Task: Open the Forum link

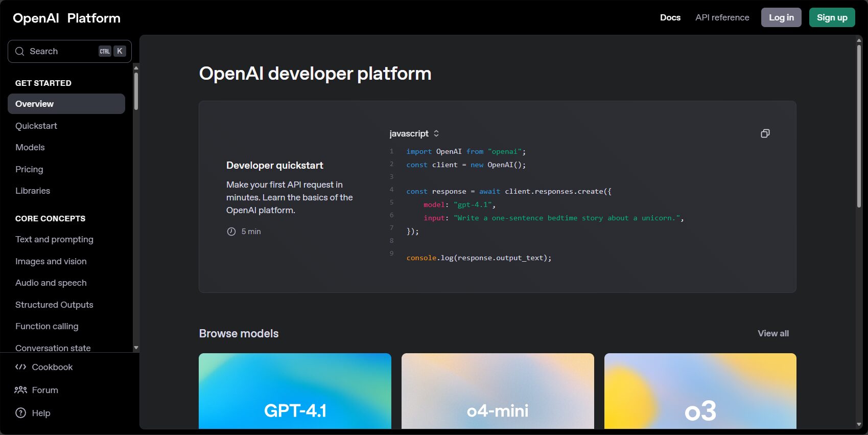Action: coord(45,390)
